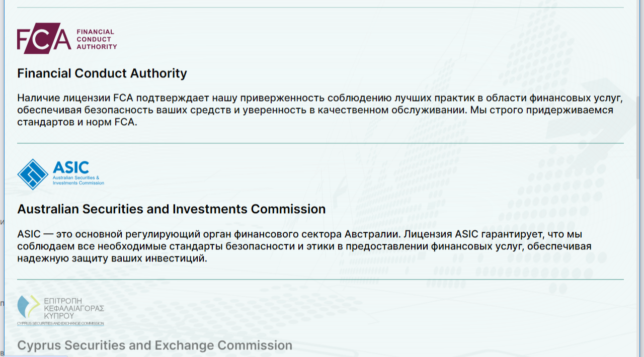Screen dimensions: 644x357
Task: Click the blue ASIC diamond emblem
Action: pyautogui.click(x=33, y=174)
